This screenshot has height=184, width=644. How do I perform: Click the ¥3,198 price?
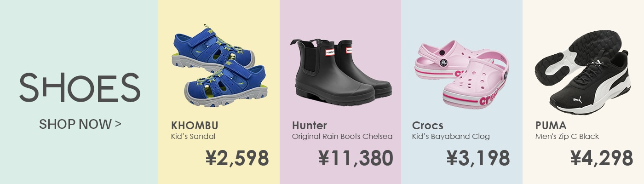pos(478,158)
